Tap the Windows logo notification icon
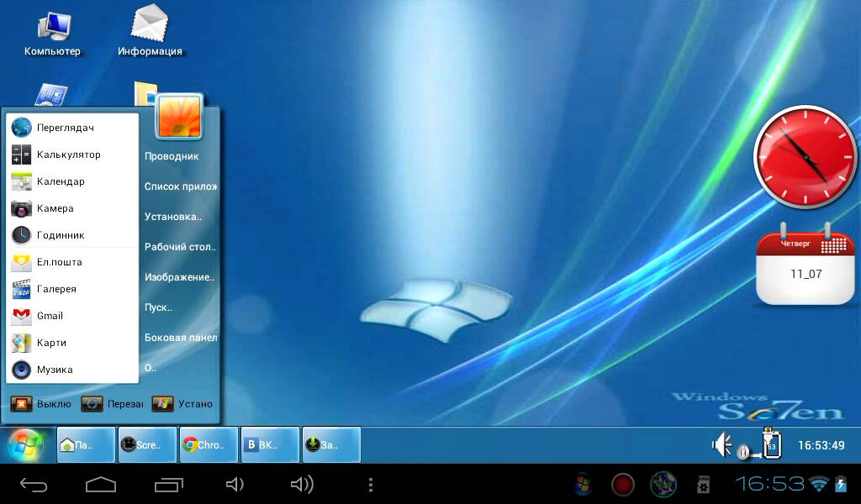 [584, 484]
